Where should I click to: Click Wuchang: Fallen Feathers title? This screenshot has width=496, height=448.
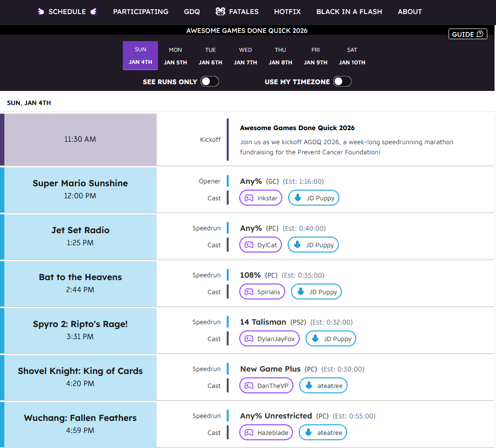pyautogui.click(x=80, y=418)
